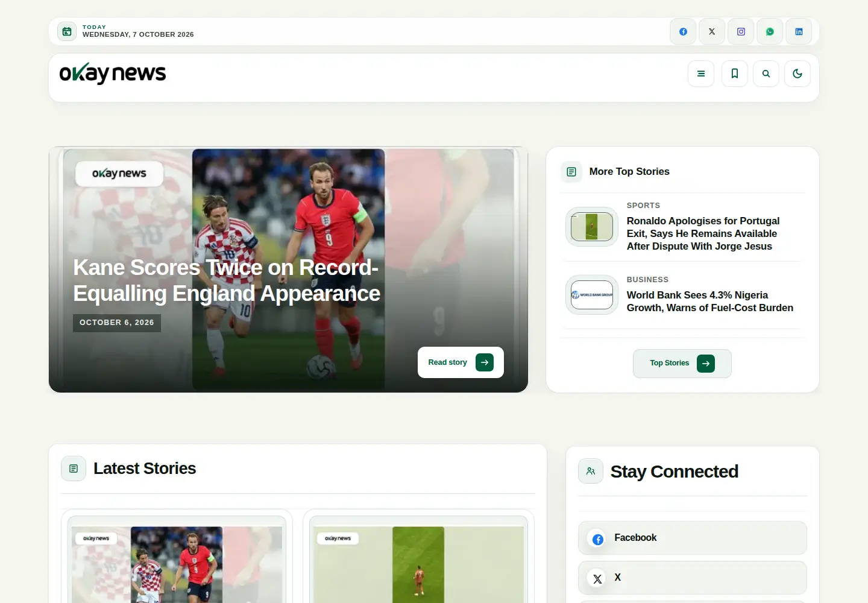
Task: Toggle dark mode with the moon icon
Action: pos(797,74)
